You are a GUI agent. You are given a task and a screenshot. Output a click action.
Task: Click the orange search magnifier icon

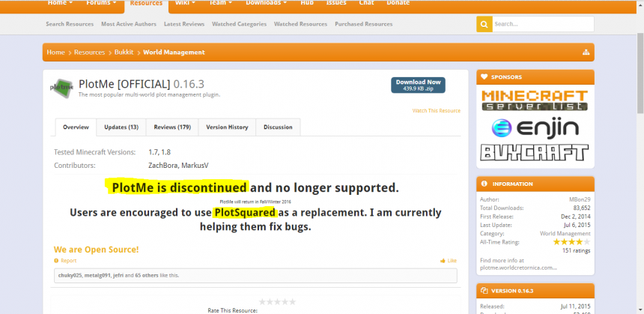coord(484,24)
